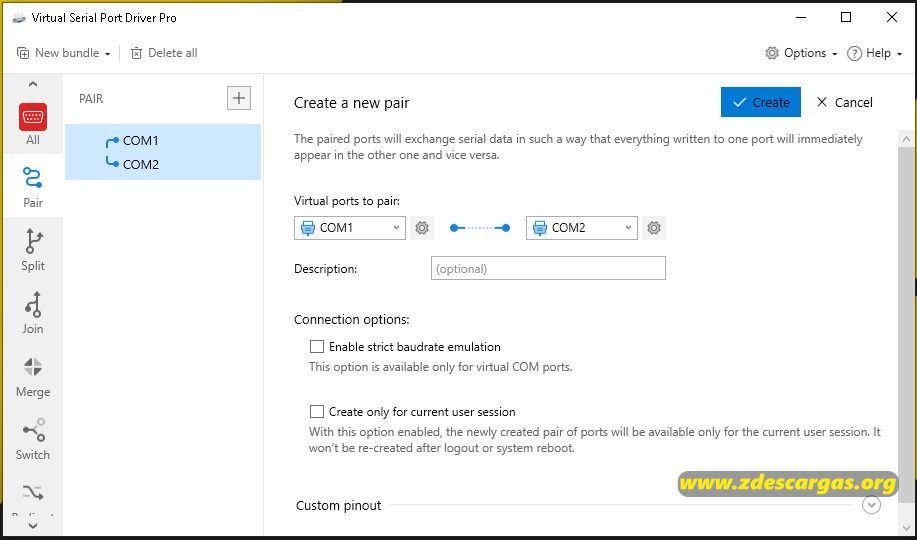Open the Options menu

[801, 53]
